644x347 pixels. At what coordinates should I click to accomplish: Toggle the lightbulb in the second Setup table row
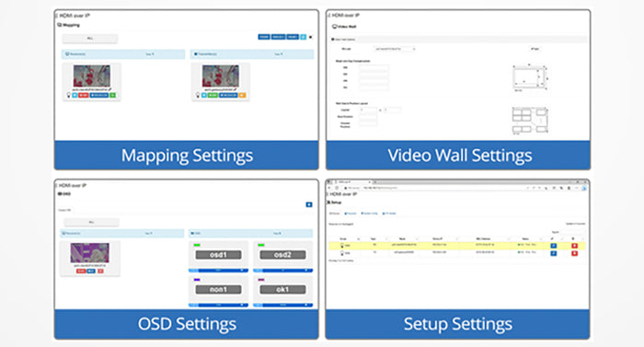341,253
